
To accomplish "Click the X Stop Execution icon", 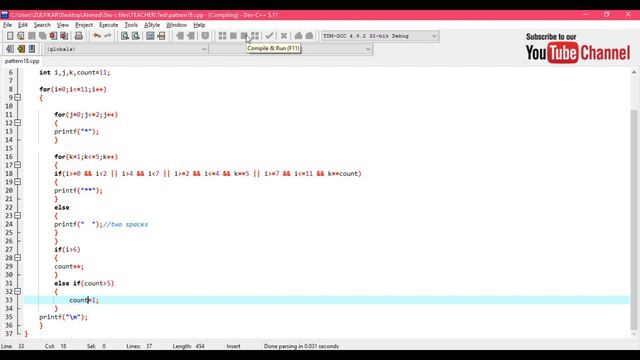I will pos(284,36).
